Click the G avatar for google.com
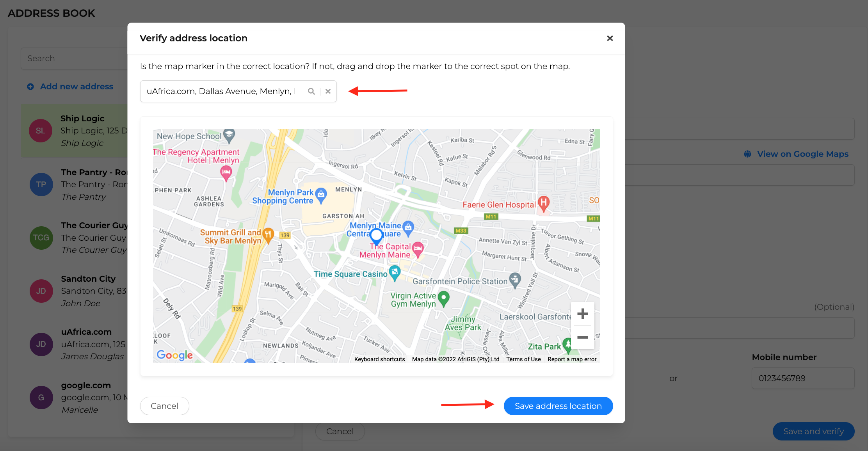This screenshot has height=451, width=868. tap(41, 398)
